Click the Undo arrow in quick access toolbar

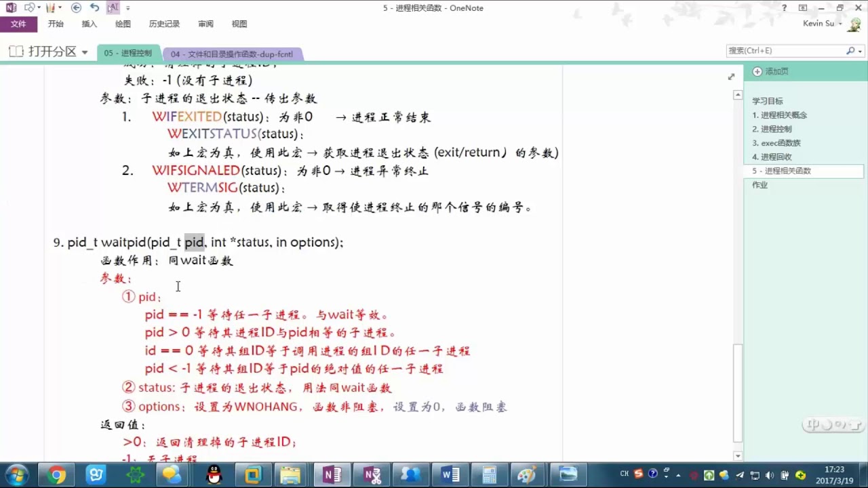point(94,7)
